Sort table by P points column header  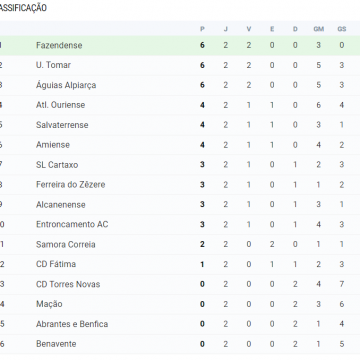point(202,29)
